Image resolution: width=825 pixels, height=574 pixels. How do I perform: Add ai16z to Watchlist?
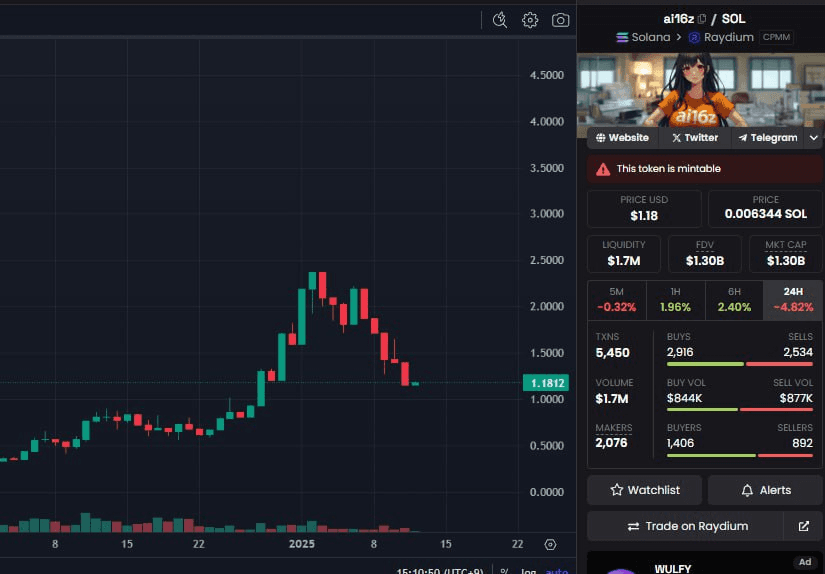[x=645, y=490]
